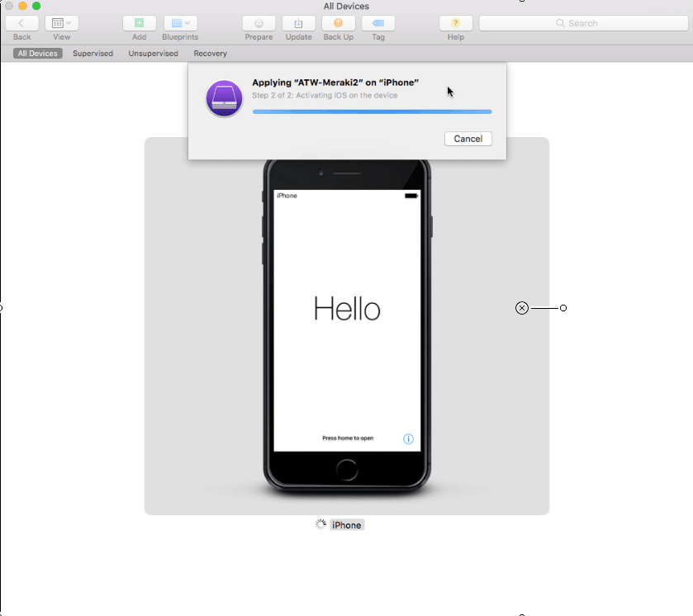
Task: Cancel the ATW-Meraki2 blueprint application
Action: coord(468,139)
